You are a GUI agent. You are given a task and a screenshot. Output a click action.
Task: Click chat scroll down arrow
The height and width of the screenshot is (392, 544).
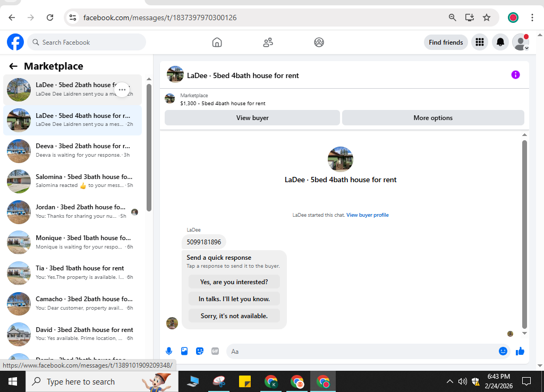point(524,333)
